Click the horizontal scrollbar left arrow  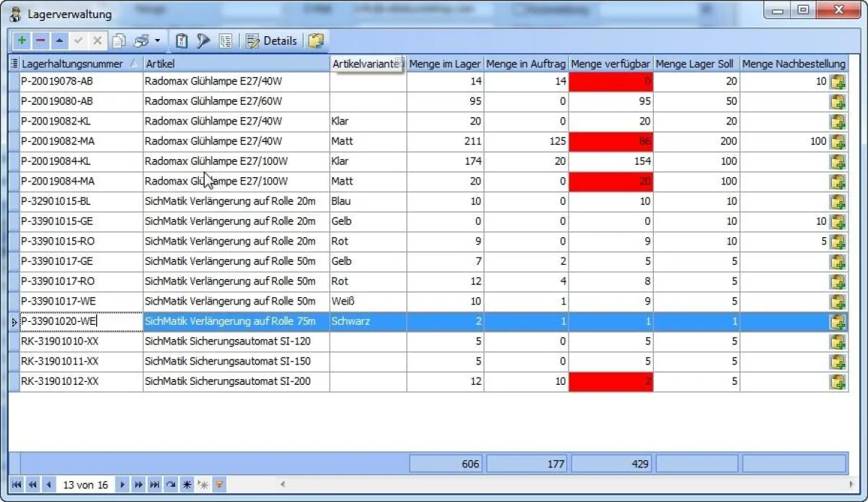pos(283,485)
